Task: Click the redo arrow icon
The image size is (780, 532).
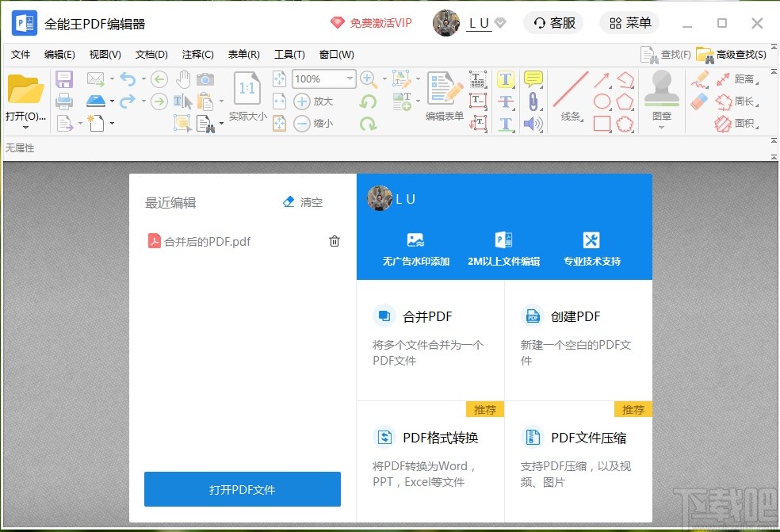Action: point(128,101)
